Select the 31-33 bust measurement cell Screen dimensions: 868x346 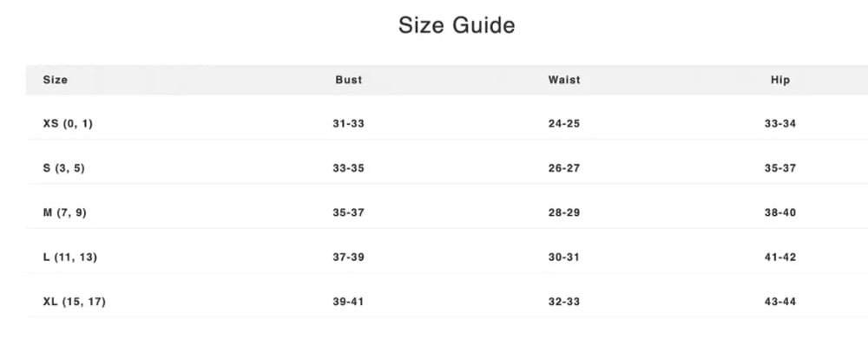(349, 124)
